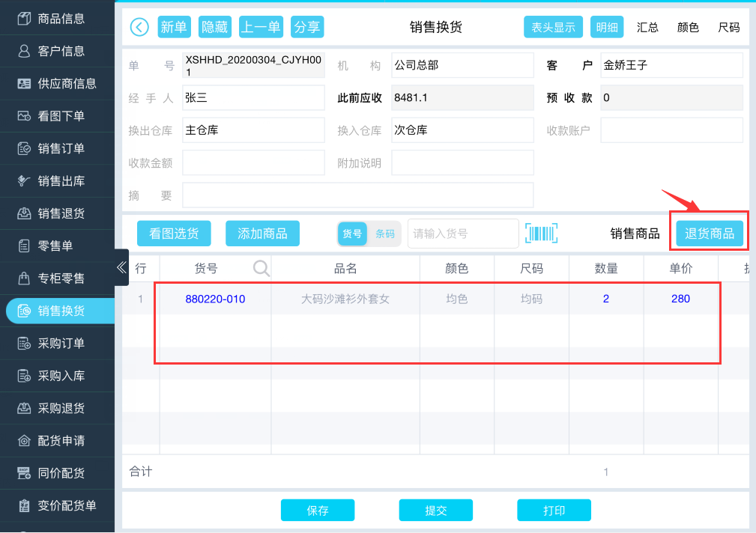Screen dimensions: 756x533
Task: Go to 销售出库 in the sidebar
Action: click(60, 181)
